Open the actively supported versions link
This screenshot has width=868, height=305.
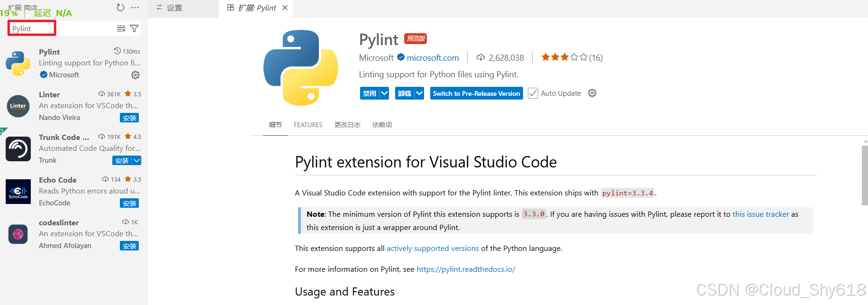click(x=433, y=249)
